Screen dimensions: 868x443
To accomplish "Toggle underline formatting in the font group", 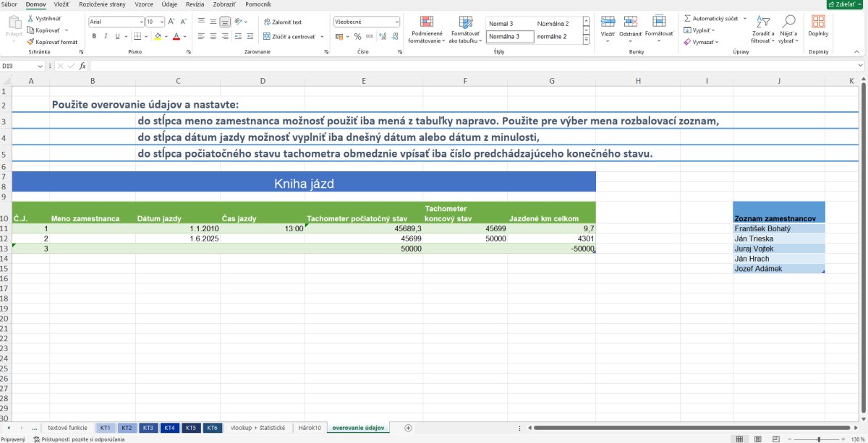I will [x=117, y=36].
